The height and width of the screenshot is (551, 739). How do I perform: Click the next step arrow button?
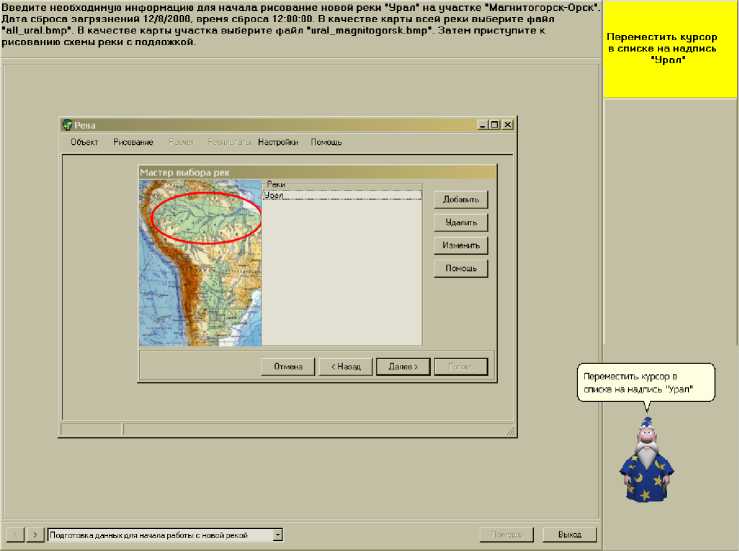[34, 535]
